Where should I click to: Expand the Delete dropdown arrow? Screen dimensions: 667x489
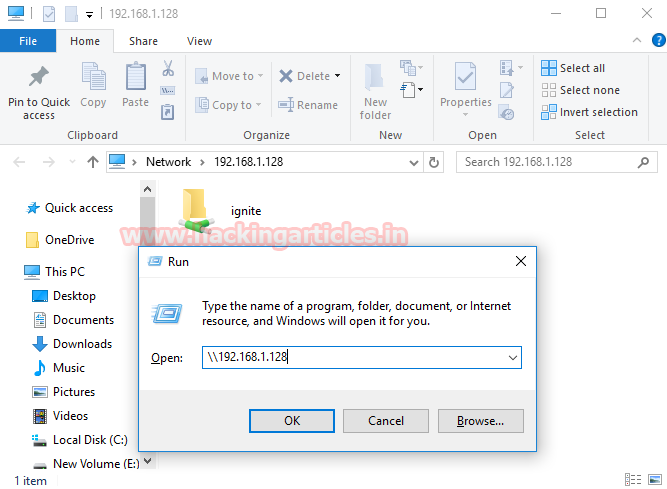[337, 76]
